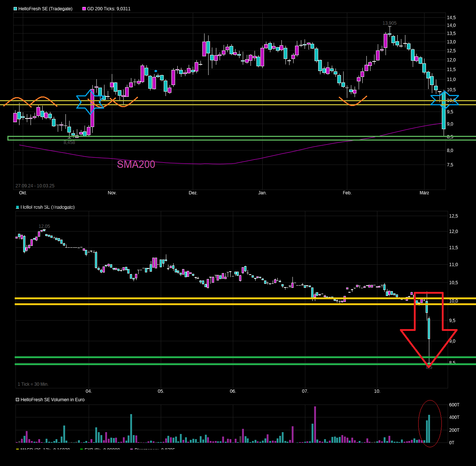
Task: Click the blue star annotation near March
Action: [x=445, y=99]
